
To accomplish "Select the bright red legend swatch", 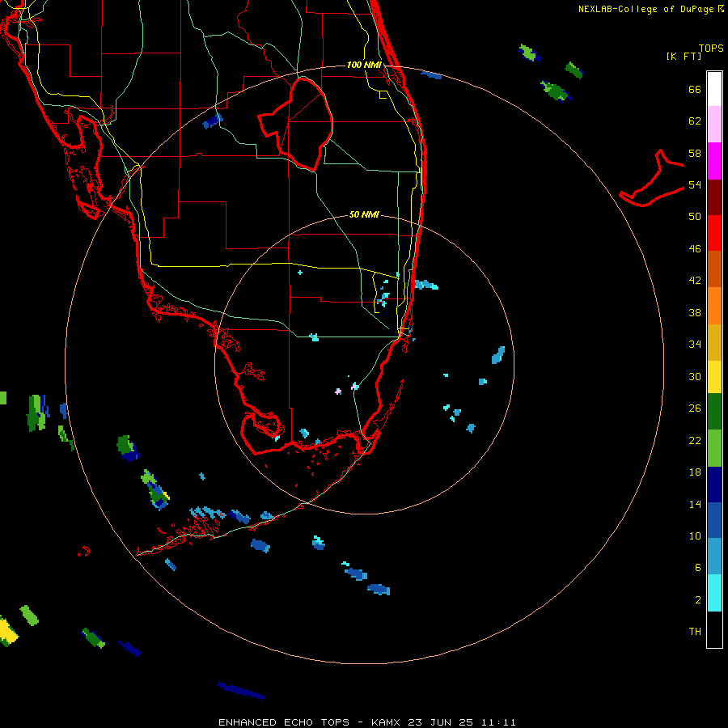I will click(714, 233).
